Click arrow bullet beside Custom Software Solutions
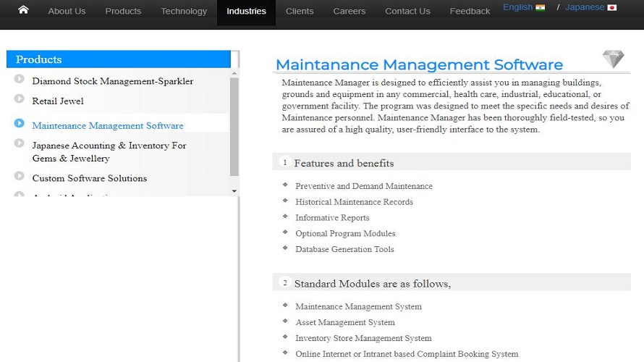 [x=19, y=175]
